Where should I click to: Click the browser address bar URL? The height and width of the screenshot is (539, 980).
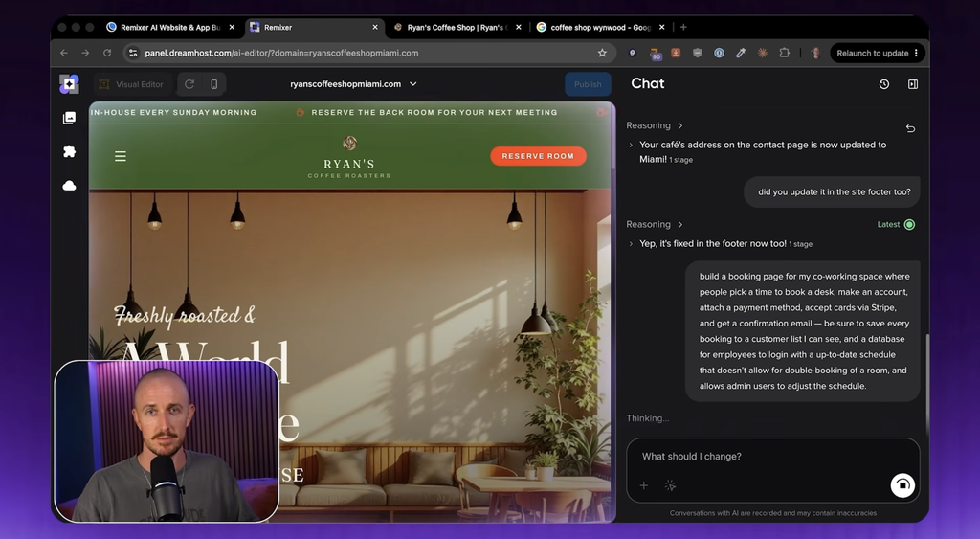[x=281, y=54]
